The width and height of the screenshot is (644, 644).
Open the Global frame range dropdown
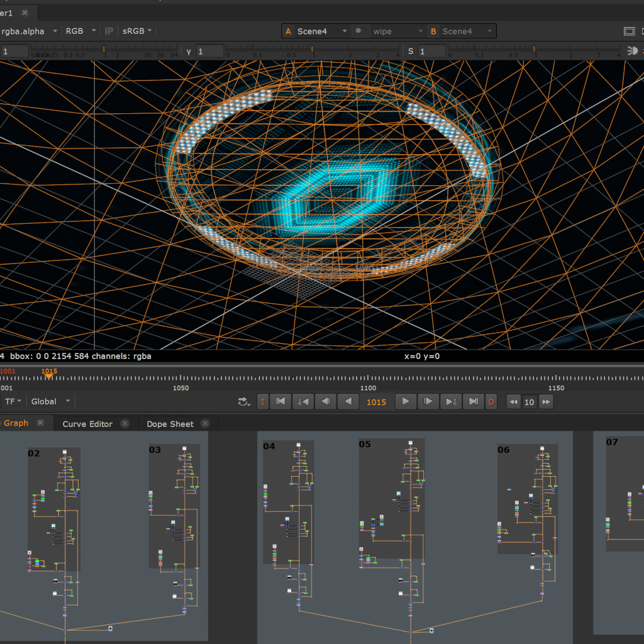(50, 401)
